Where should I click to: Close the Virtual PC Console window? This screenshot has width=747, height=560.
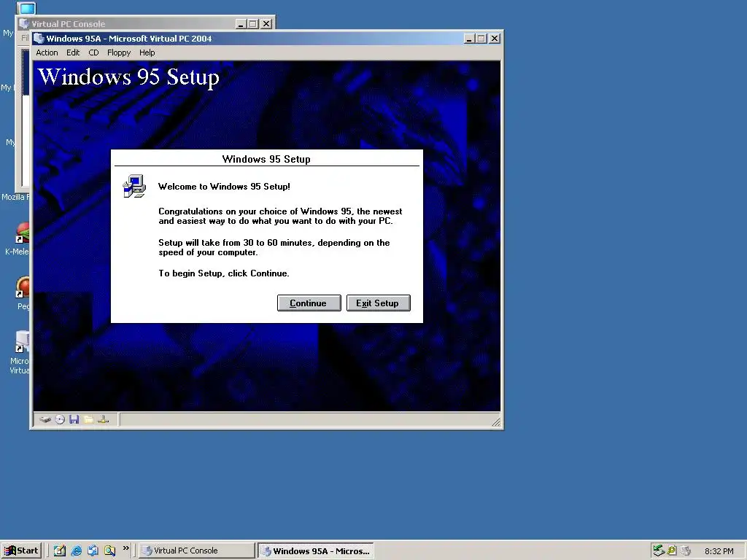pos(266,24)
